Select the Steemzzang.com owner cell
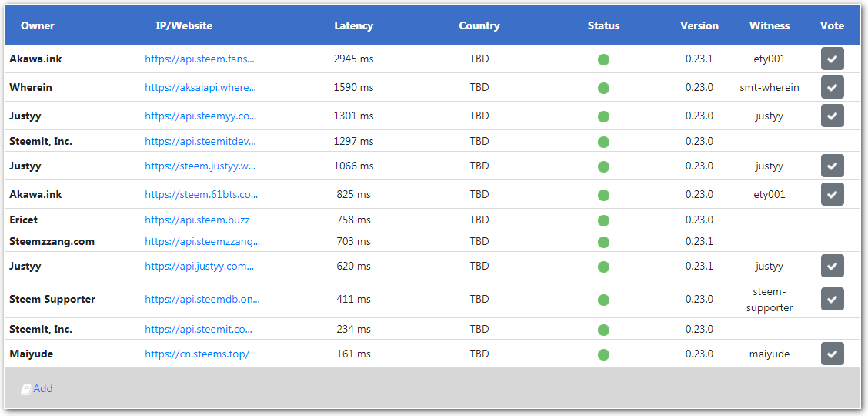Screen dimensions: 868x416 [x=52, y=242]
